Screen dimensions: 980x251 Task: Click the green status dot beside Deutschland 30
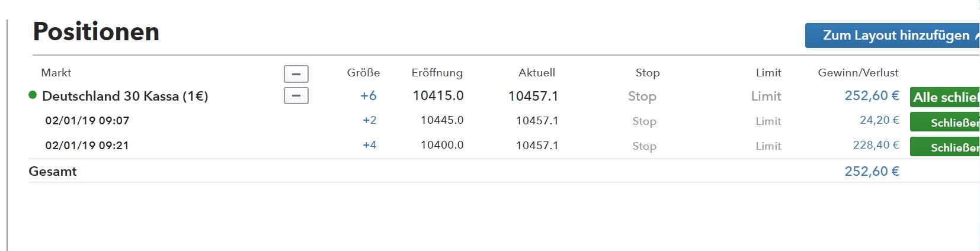tap(33, 95)
